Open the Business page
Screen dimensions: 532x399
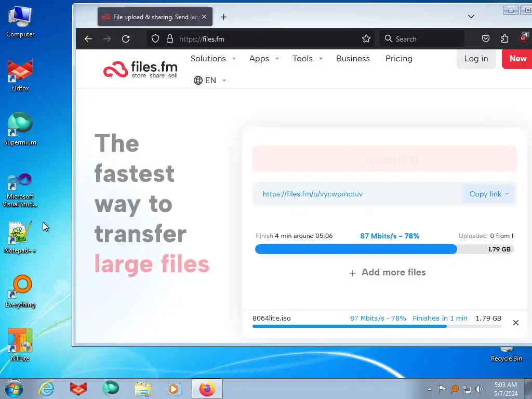coord(353,59)
